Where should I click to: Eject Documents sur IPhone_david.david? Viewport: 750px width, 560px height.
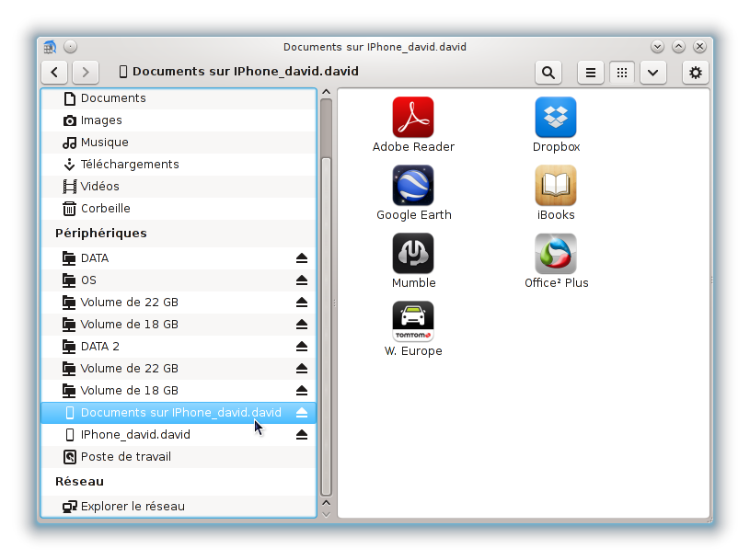[x=301, y=413]
